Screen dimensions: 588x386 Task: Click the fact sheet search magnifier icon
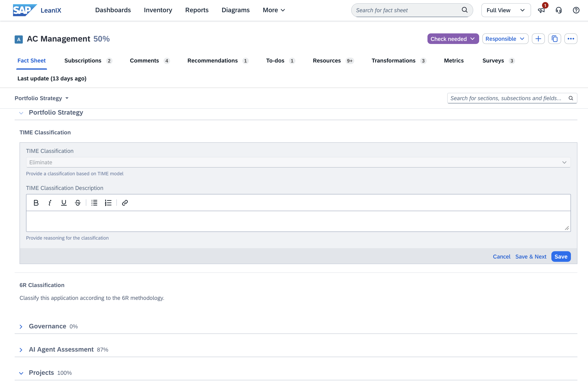[464, 10]
